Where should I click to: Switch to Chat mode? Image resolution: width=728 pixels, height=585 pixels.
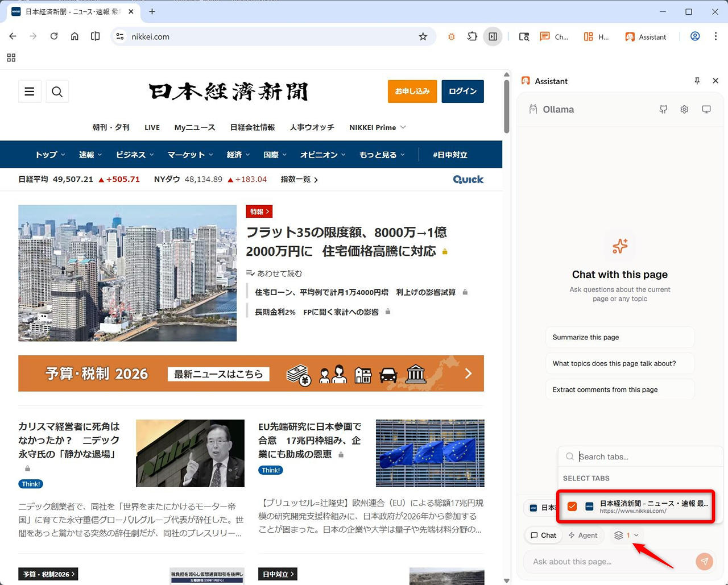click(543, 535)
